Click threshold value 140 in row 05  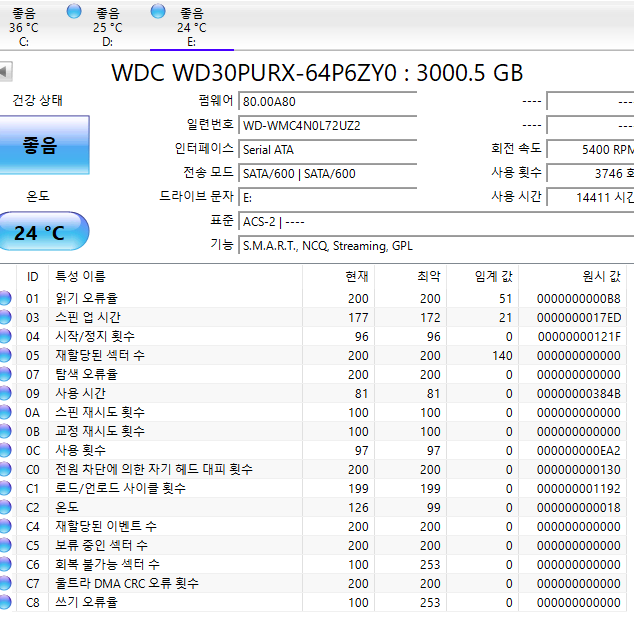[x=503, y=356]
